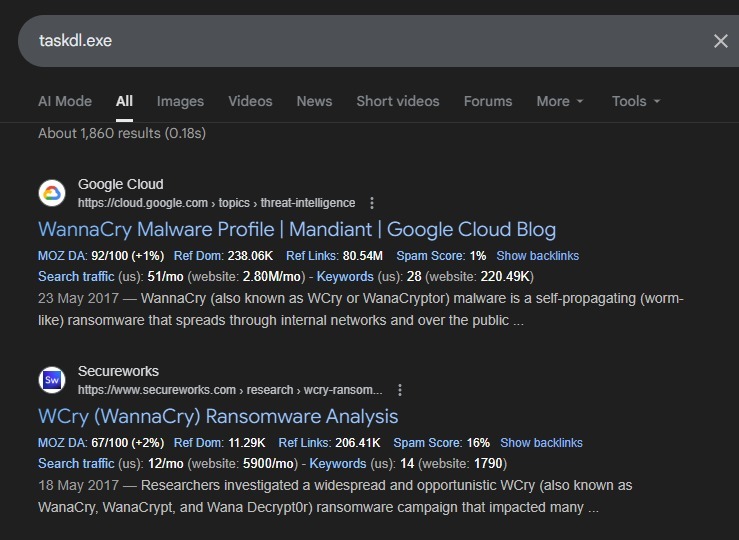
Task: Switch to AI Mode tab
Action: click(65, 101)
